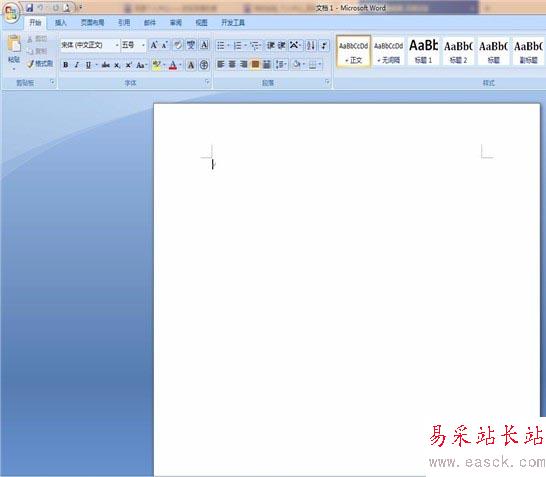Align the paragraph text to the left
The width and height of the screenshot is (546, 477).
coord(221,64)
